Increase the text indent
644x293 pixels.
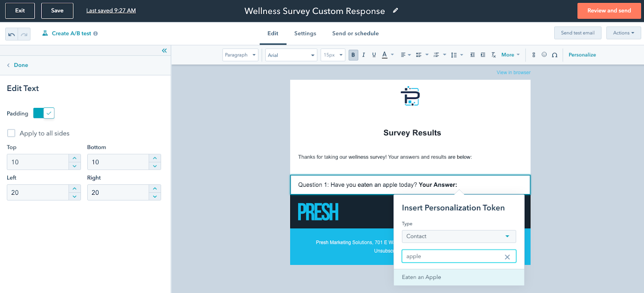(x=483, y=55)
